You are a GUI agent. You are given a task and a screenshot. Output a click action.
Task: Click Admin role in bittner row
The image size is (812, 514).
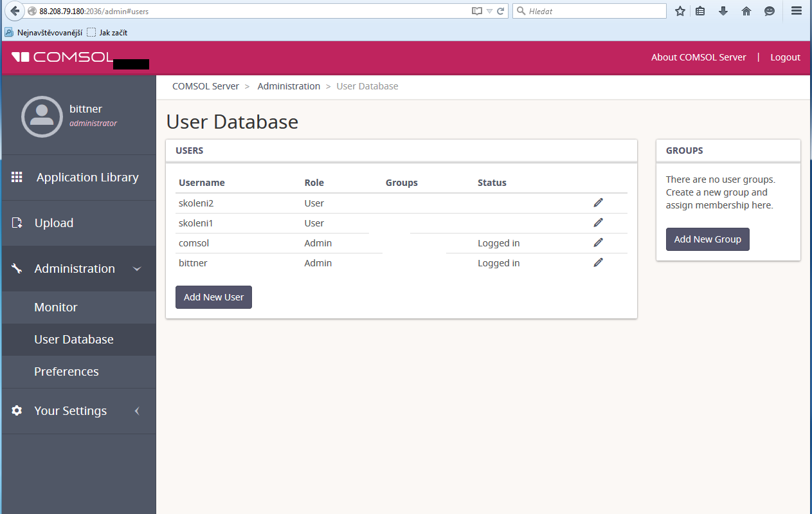tap(318, 263)
